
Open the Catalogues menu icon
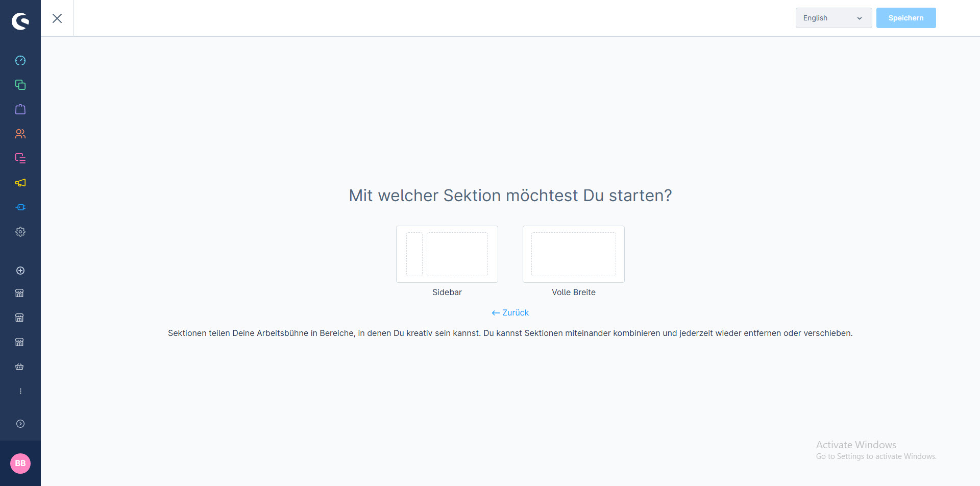pyautogui.click(x=20, y=85)
